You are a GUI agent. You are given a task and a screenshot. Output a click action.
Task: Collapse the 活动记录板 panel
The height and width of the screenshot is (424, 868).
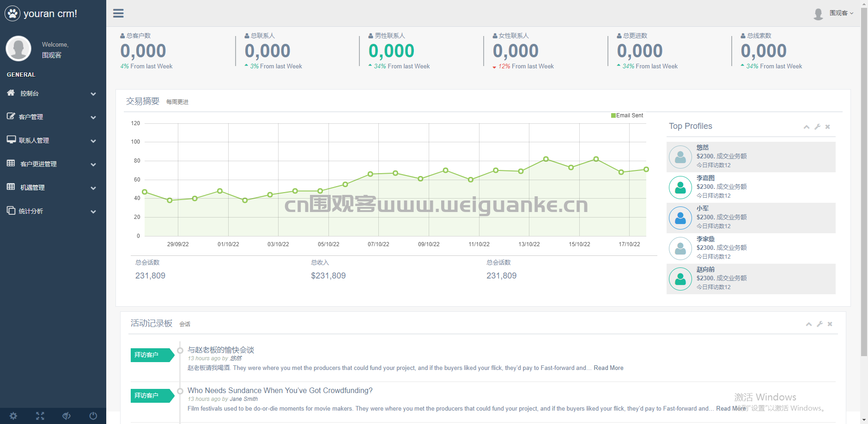point(809,324)
